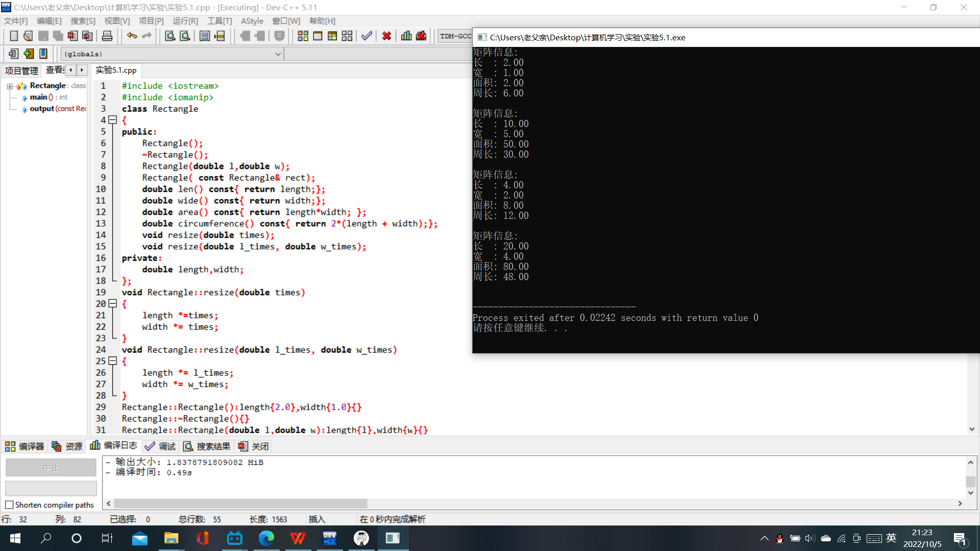Collapse code fold at line 4
This screenshot has height=551, width=980.
(113, 120)
